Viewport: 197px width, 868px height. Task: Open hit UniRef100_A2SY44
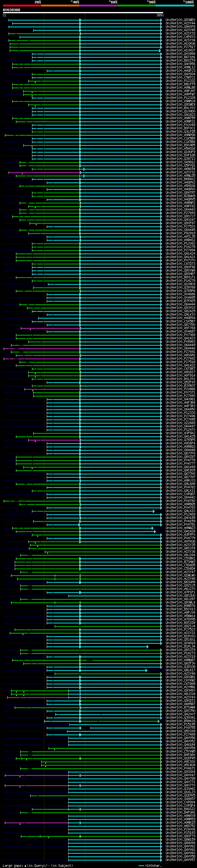coord(180,23)
